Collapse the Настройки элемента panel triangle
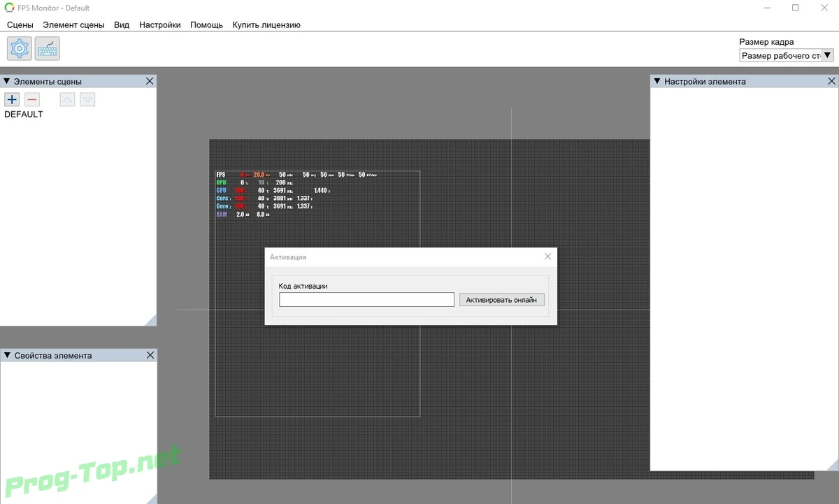 [x=657, y=81]
